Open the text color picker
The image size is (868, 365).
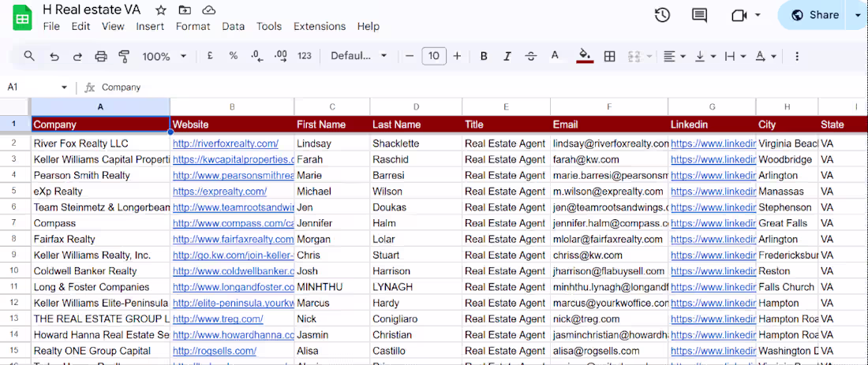pyautogui.click(x=555, y=56)
